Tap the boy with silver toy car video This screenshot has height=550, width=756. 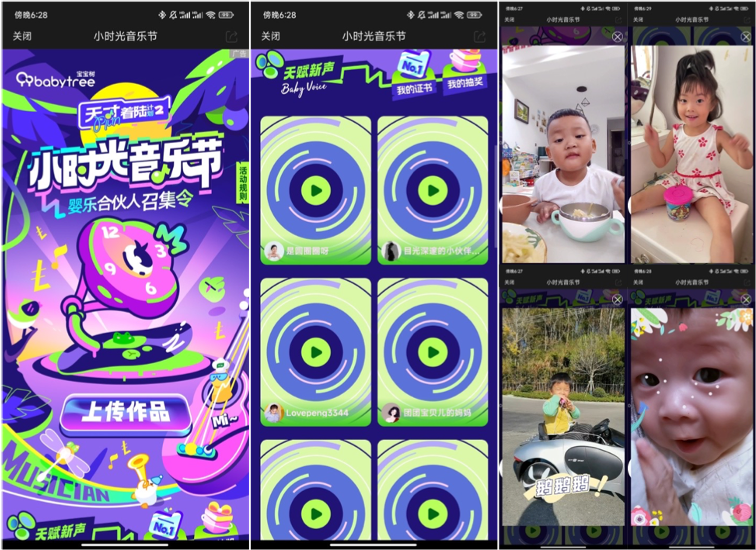(563, 417)
